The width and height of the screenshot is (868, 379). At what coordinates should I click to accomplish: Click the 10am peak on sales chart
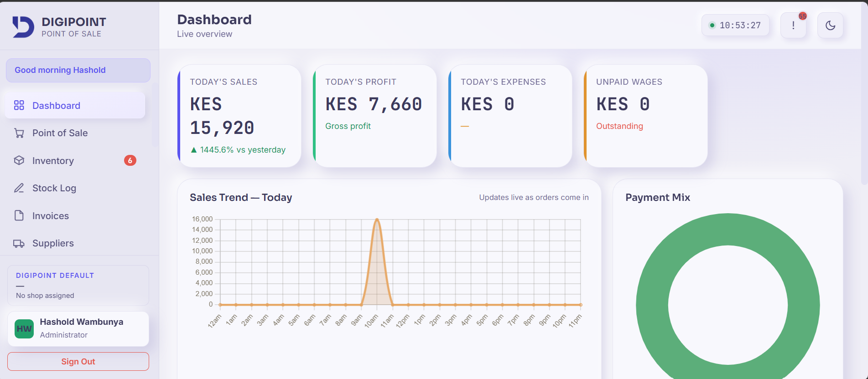377,220
